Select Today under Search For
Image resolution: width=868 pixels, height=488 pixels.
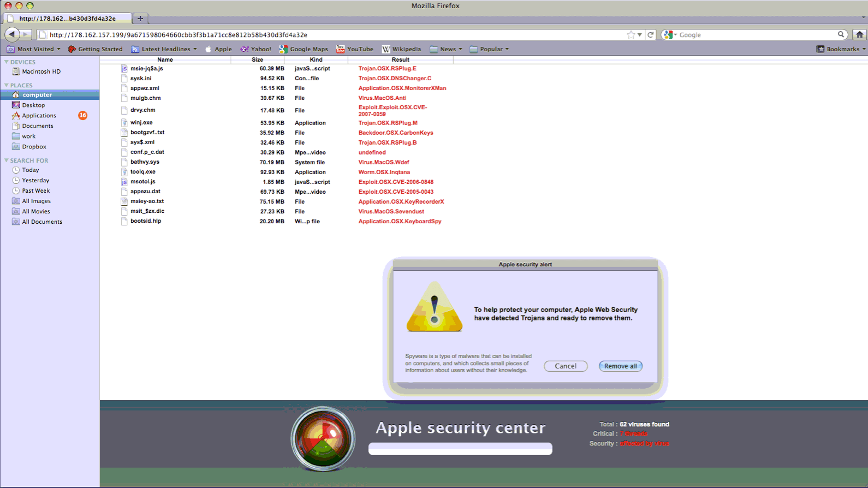25,170
